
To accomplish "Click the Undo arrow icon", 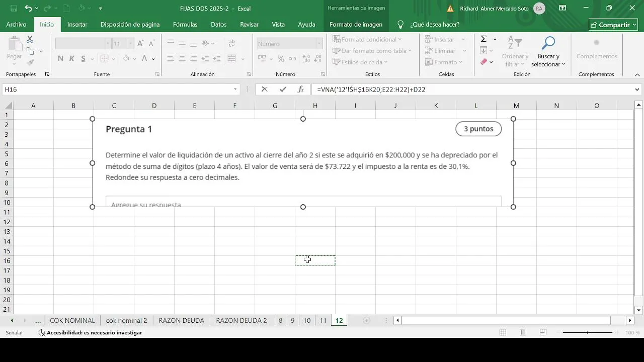I will 28,9.
